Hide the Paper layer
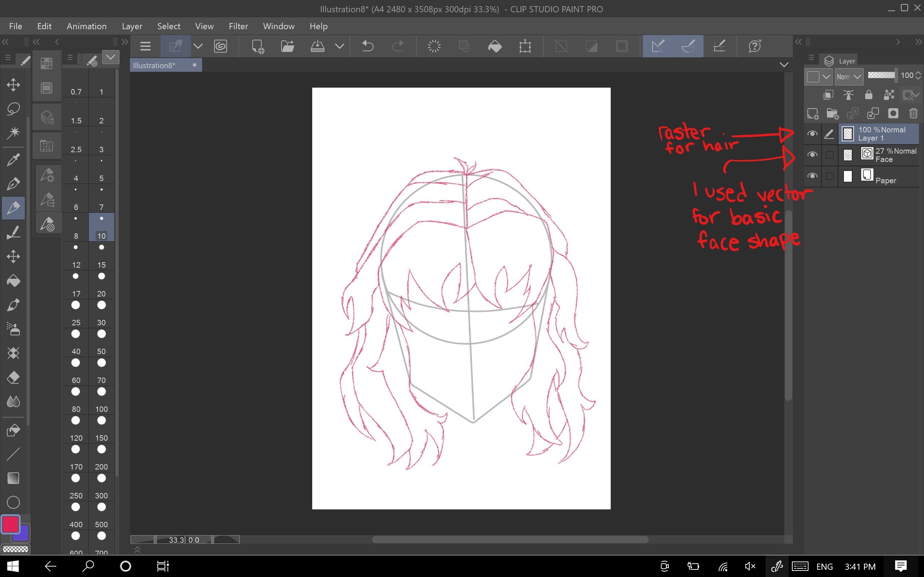The height and width of the screenshot is (577, 924). coord(812,176)
